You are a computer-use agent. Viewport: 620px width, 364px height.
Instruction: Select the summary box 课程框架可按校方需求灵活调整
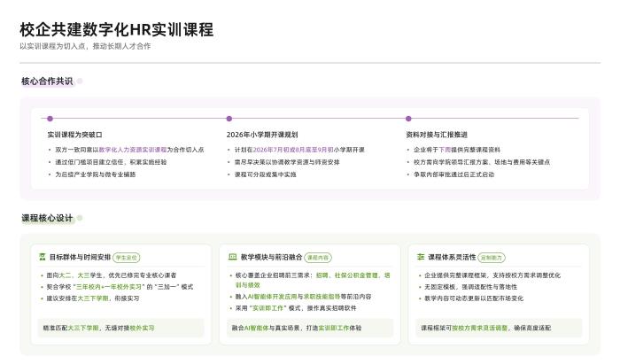[x=499, y=328]
